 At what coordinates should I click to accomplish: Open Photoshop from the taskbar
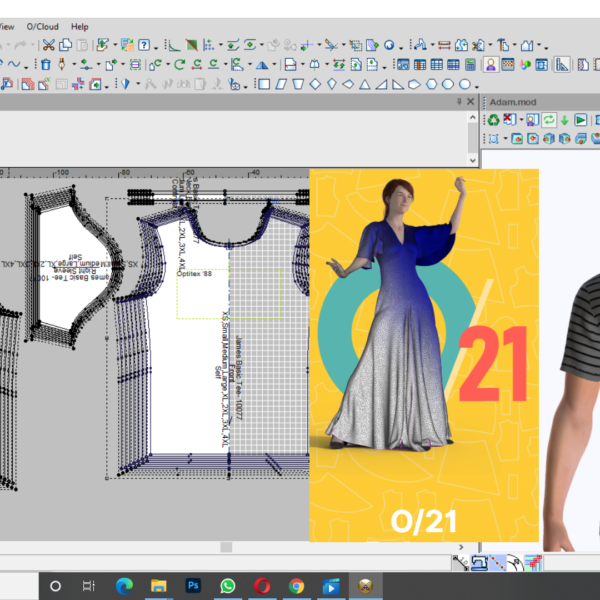coord(192,586)
